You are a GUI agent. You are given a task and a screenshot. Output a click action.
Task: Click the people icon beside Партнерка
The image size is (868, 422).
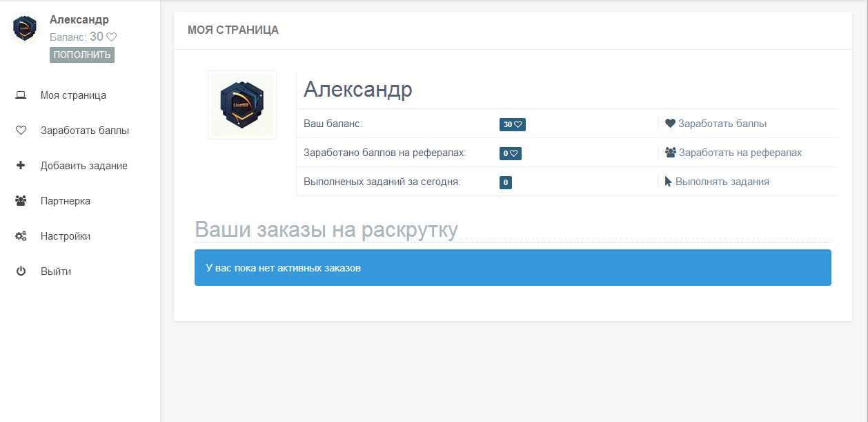click(21, 201)
